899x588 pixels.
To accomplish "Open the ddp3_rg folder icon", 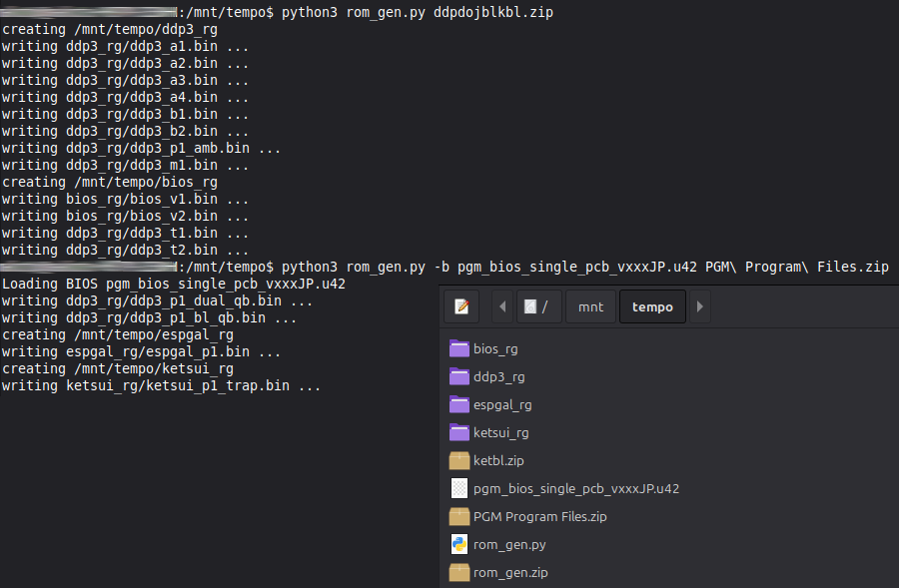I will (x=458, y=376).
